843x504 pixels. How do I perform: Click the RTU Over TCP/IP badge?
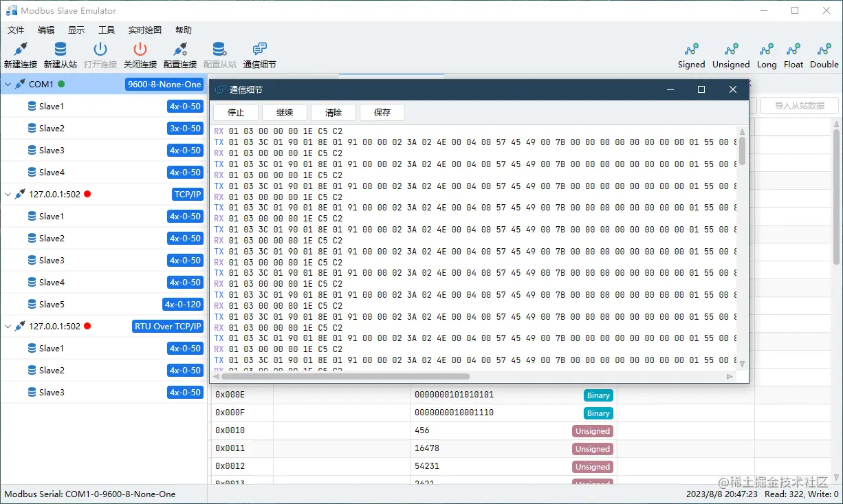168,326
